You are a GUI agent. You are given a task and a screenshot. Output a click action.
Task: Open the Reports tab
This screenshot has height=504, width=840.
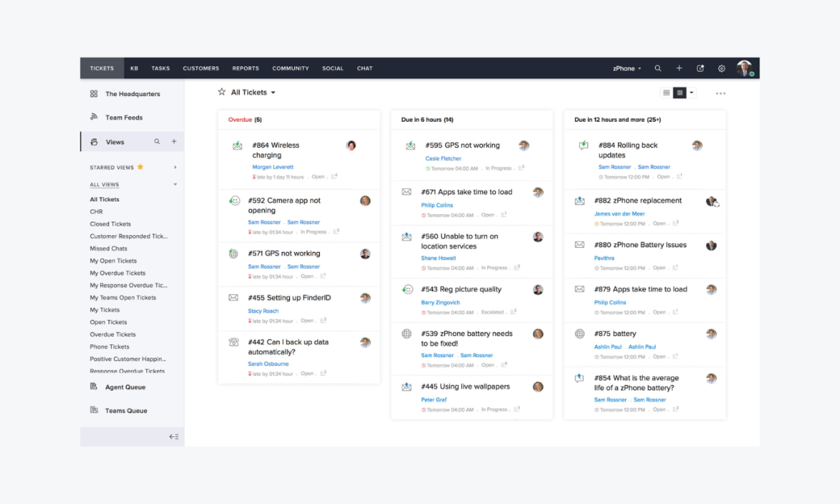pyautogui.click(x=246, y=69)
